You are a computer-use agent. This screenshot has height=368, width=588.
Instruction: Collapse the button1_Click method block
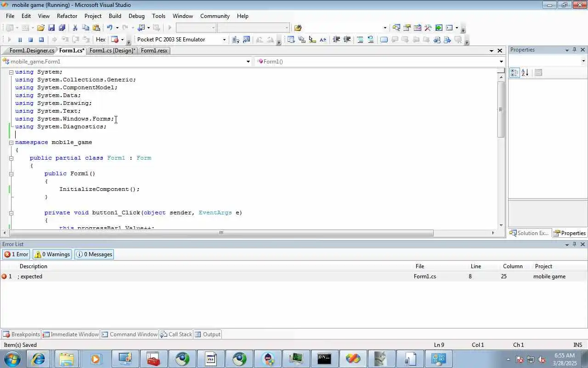click(11, 213)
